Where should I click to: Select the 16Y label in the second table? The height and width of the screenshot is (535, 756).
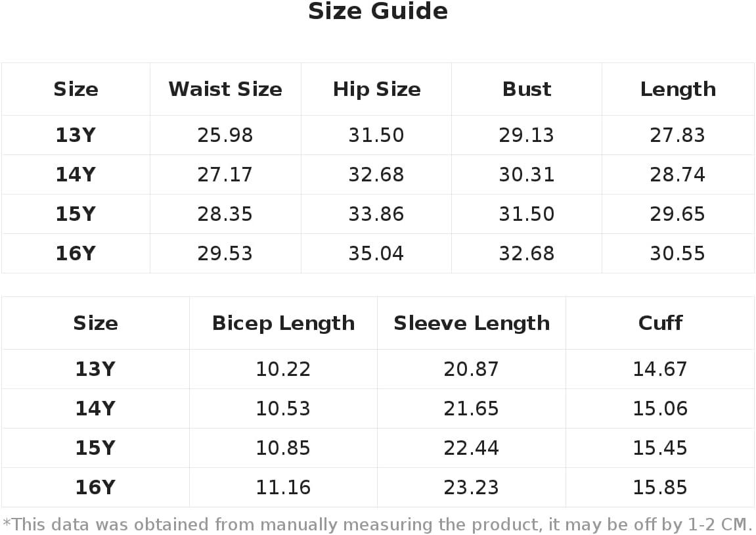tap(95, 488)
